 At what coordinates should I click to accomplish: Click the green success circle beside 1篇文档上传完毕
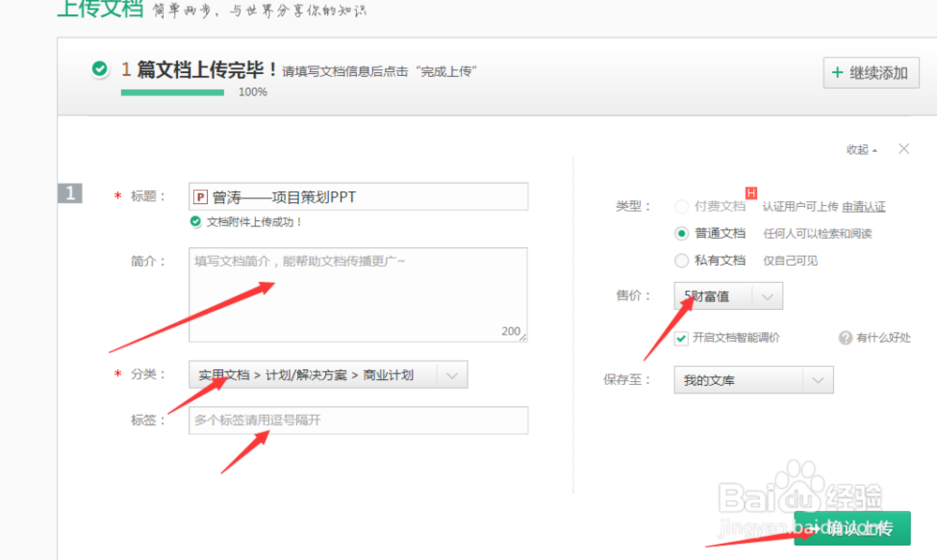pyautogui.click(x=99, y=68)
